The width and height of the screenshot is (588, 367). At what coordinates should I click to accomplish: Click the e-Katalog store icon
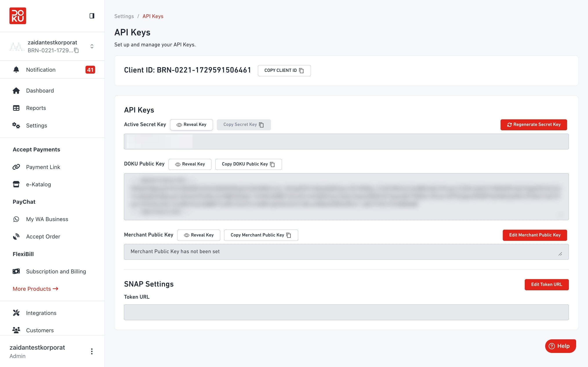point(16,184)
